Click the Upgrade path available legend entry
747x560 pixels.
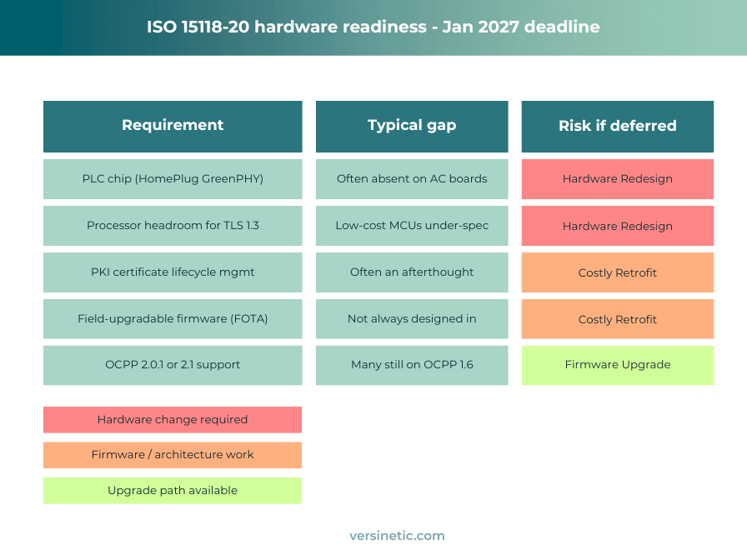173,491
